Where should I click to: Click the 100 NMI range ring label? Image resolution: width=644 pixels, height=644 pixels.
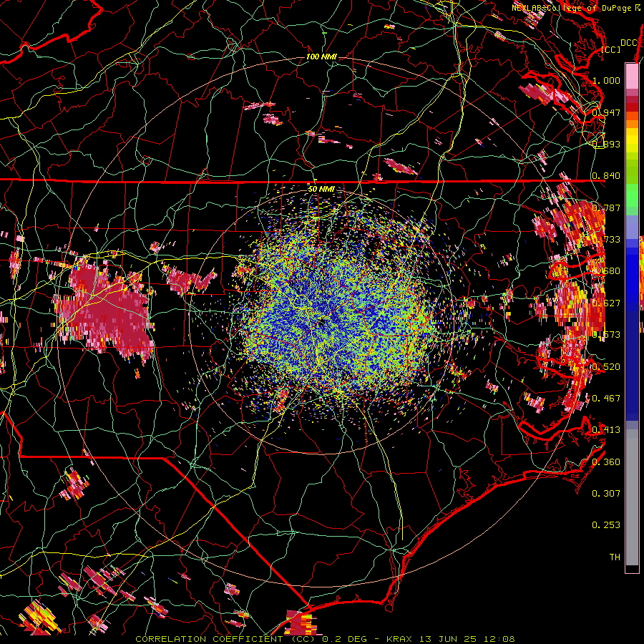tap(321, 57)
